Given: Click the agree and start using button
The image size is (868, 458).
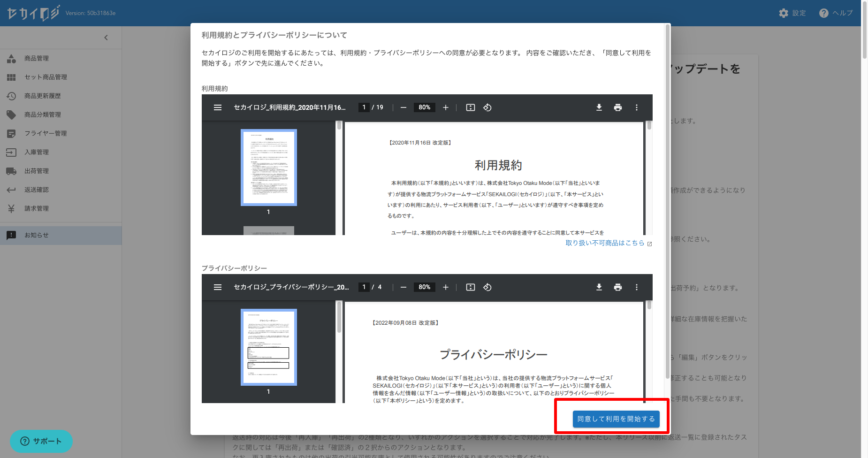Looking at the screenshot, I should click(616, 419).
